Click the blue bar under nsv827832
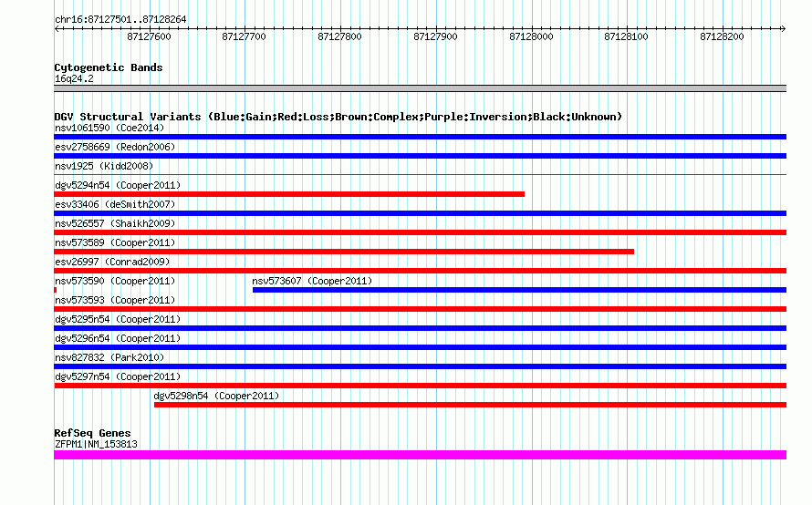812x505 pixels. click(420, 366)
